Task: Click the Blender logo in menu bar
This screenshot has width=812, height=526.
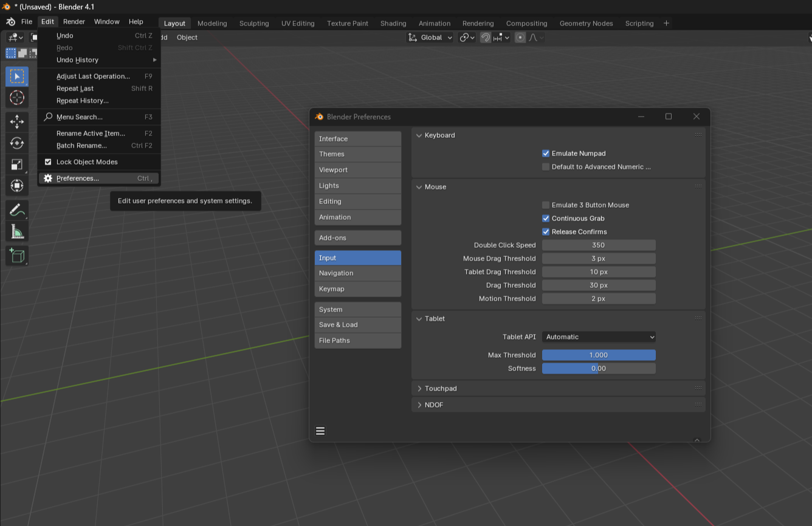Action: pos(10,22)
